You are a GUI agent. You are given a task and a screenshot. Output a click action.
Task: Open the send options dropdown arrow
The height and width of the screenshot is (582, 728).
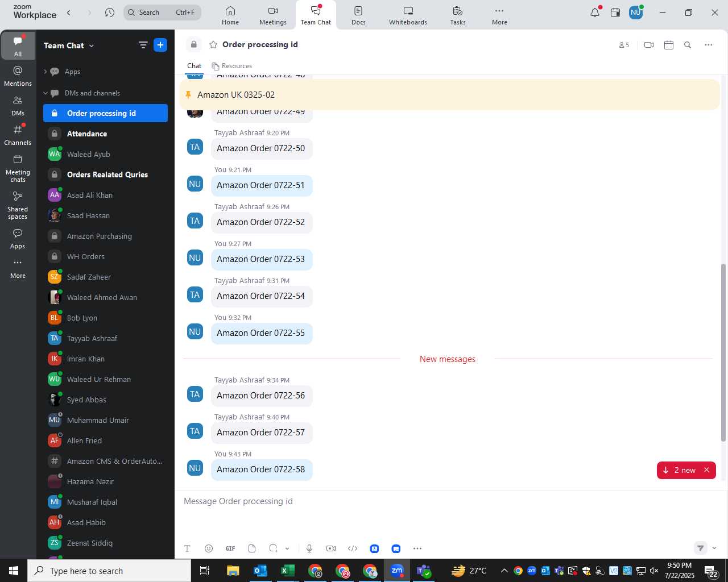714,548
